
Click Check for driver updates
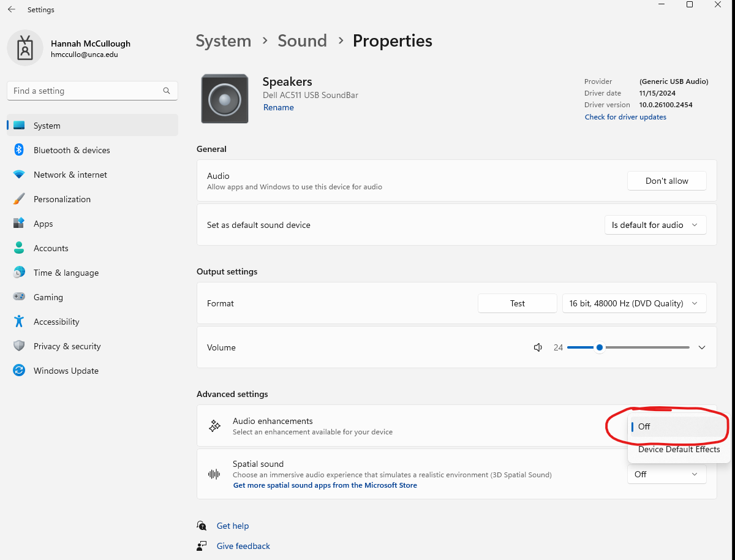(625, 116)
